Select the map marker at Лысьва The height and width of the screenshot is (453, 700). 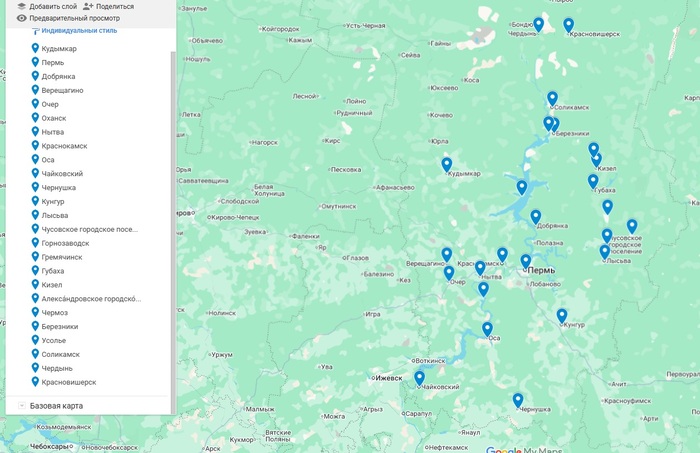coord(604,252)
